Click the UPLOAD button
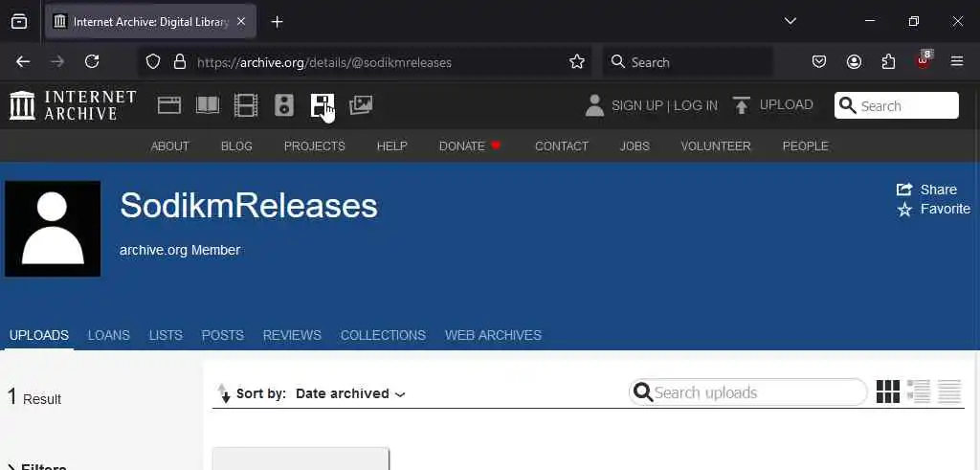This screenshot has height=470, width=980. tap(773, 105)
